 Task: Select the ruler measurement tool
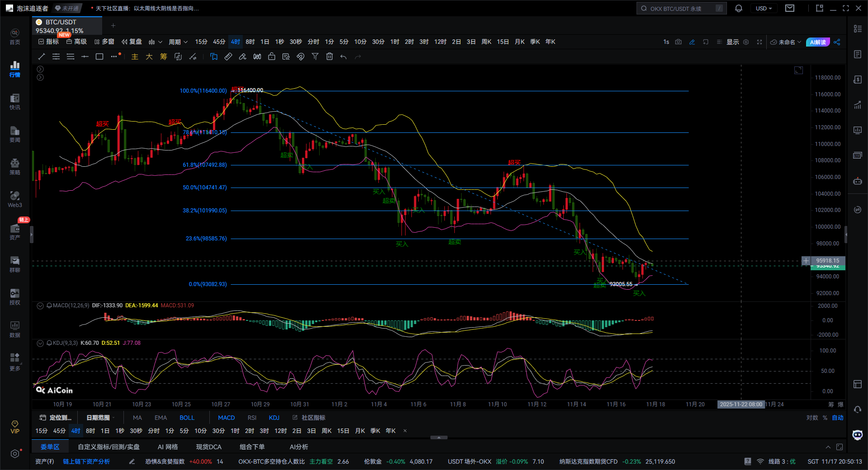pos(228,56)
